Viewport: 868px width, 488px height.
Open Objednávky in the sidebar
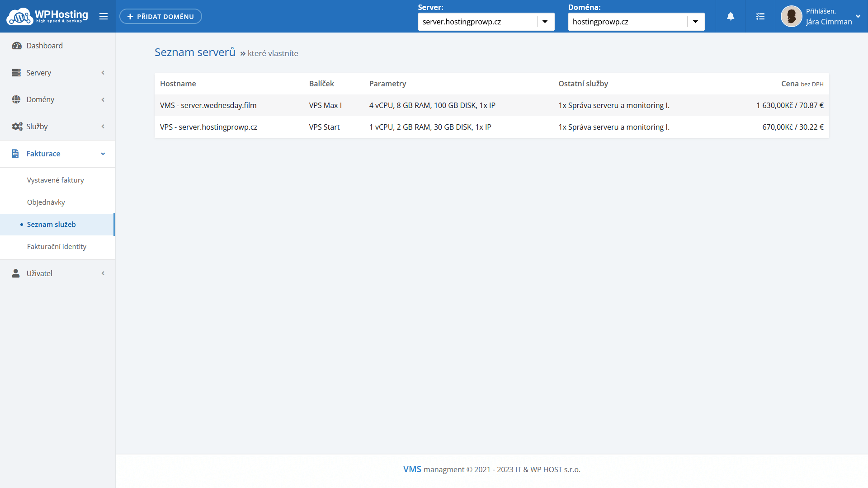(46, 202)
